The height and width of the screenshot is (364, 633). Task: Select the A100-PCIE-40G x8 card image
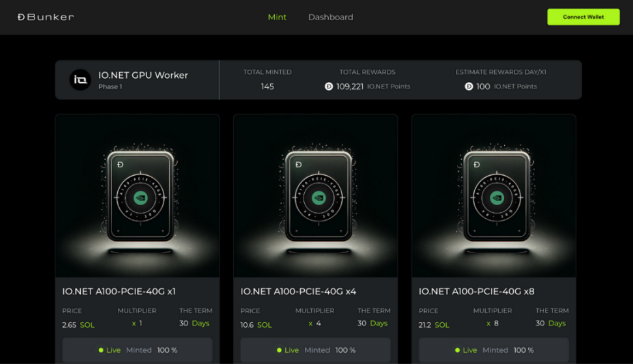(x=494, y=196)
